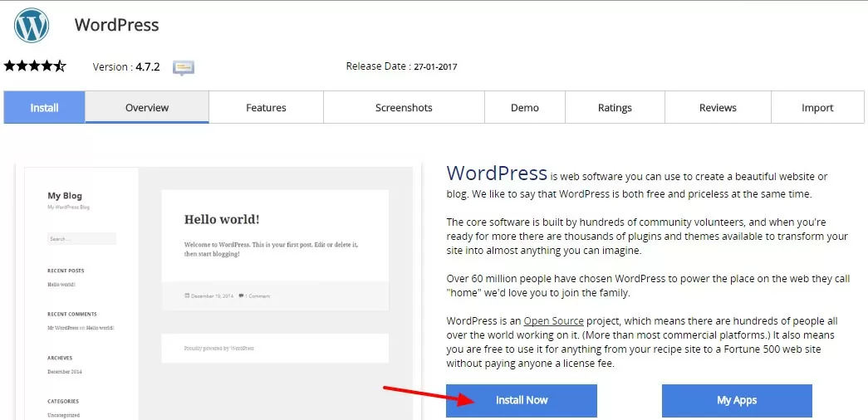Select the Import tab
The image size is (868, 420).
click(817, 107)
